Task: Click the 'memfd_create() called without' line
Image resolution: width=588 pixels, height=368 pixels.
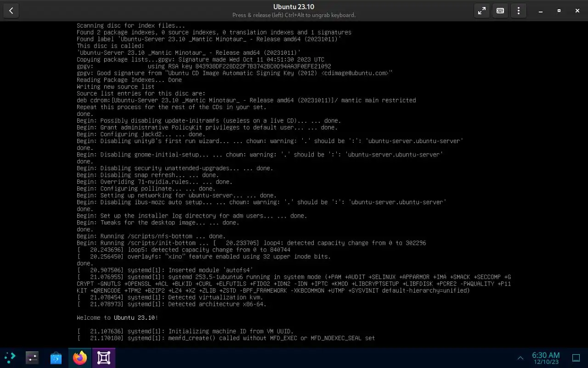Action: 226,338
